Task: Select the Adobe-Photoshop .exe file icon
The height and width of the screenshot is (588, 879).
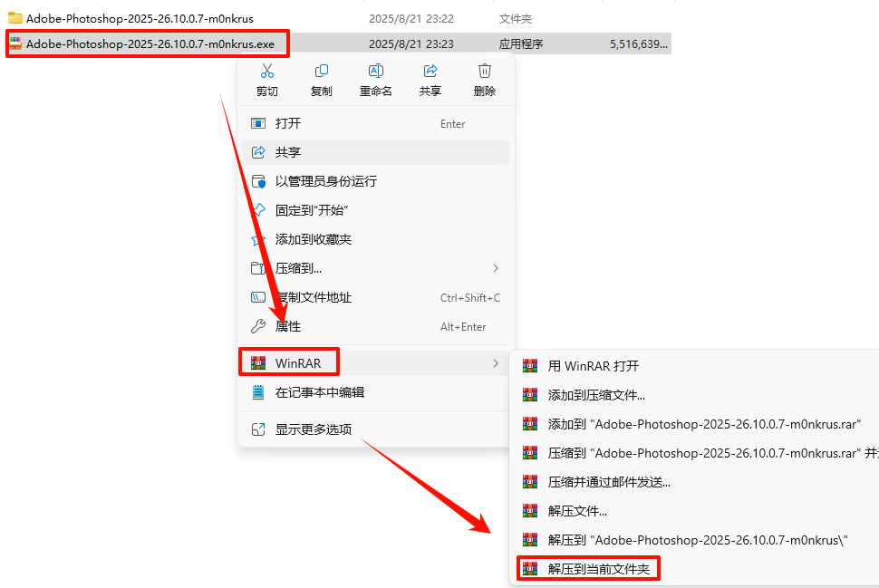Action: click(x=15, y=43)
